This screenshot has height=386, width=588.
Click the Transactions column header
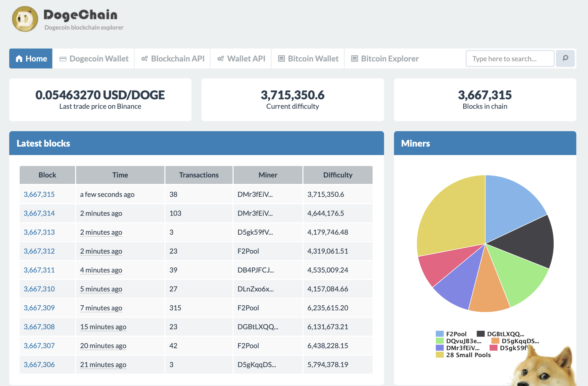[199, 175]
